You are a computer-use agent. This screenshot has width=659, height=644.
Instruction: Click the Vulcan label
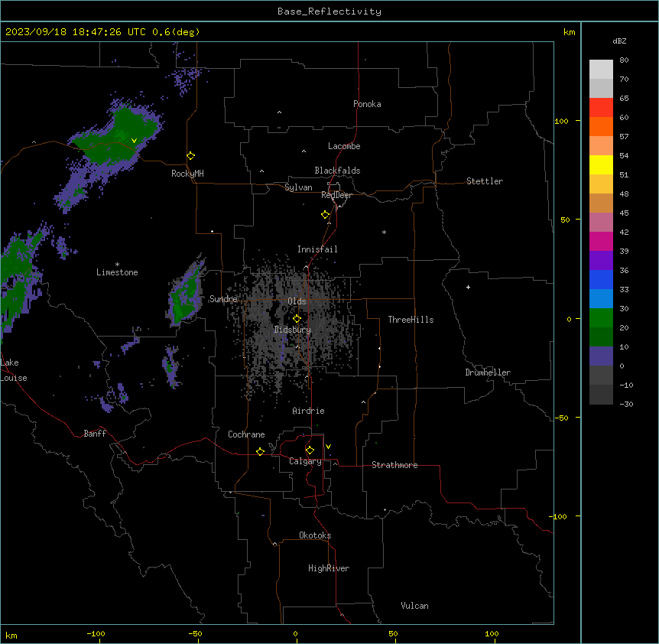[x=415, y=606]
